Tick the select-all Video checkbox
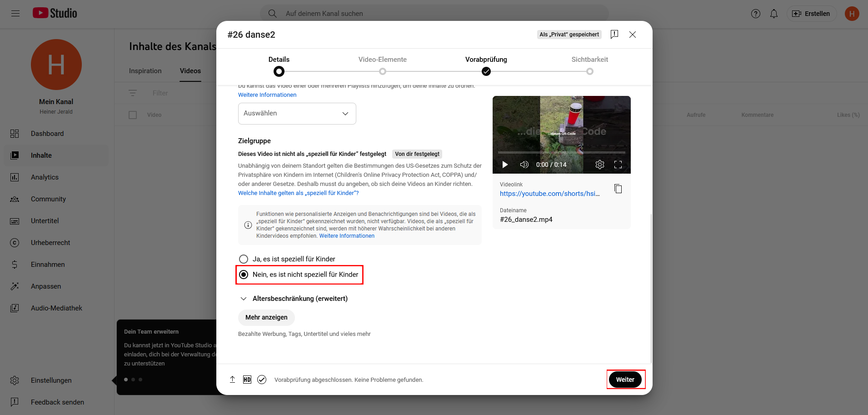This screenshot has height=415, width=868. click(133, 115)
